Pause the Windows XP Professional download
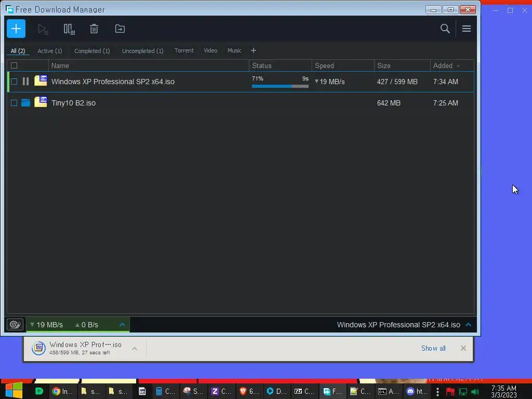 pyautogui.click(x=25, y=82)
